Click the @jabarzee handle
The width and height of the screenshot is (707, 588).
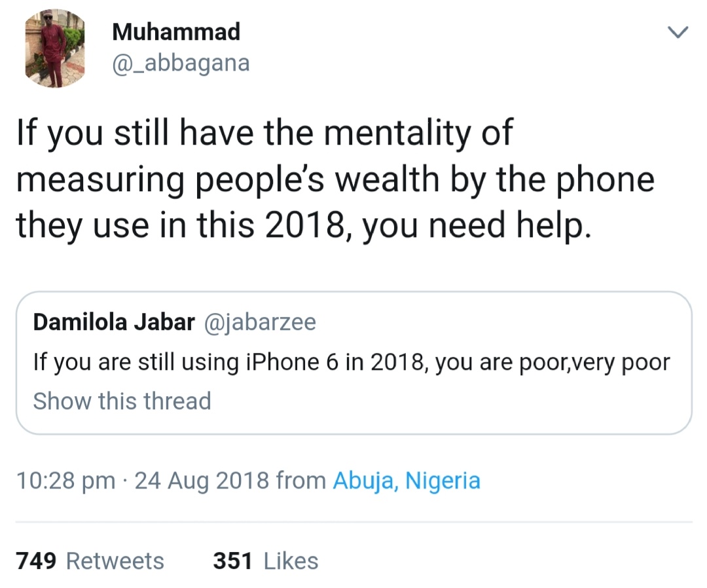click(260, 322)
